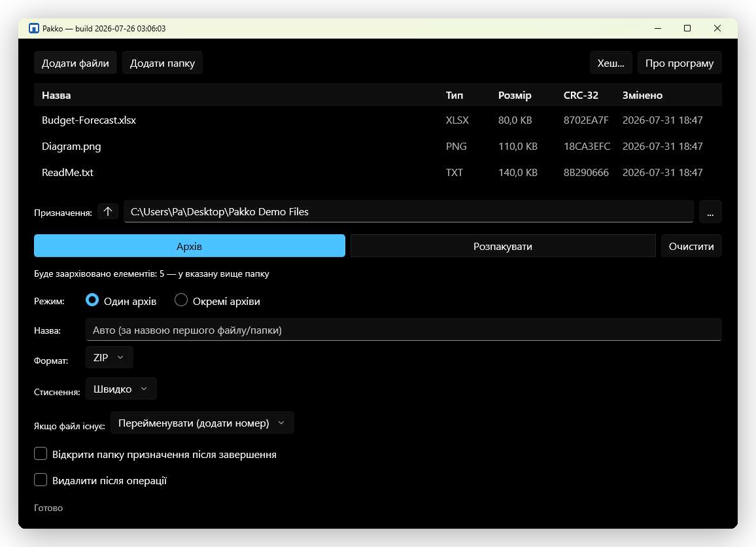Close the Pakko window
The width and height of the screenshot is (756, 547).
[x=717, y=28]
